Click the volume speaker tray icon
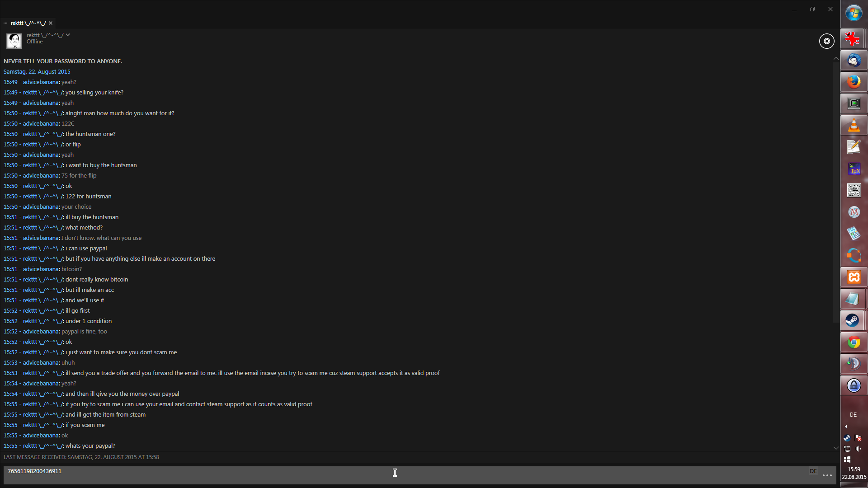Viewport: 868px width, 488px height. tap(858, 449)
